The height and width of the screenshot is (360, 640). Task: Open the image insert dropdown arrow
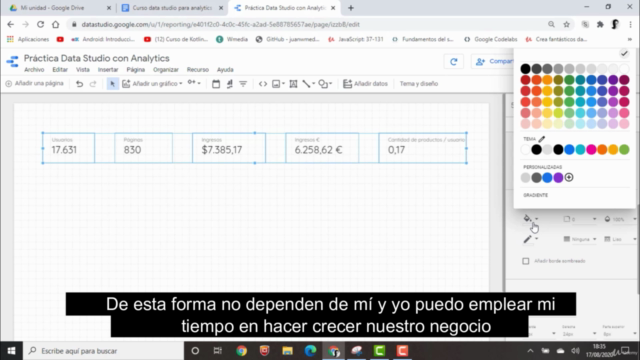[283, 84]
